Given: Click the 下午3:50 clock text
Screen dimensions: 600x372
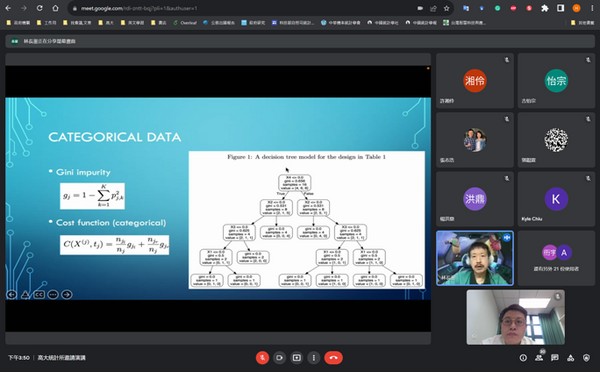Looking at the screenshot, I should 19,358.
